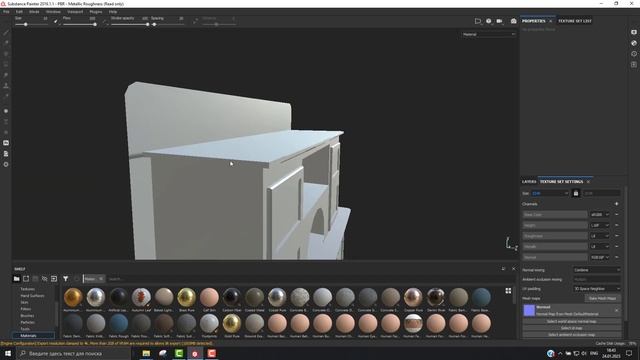Open Base Color format dropdown sRGB8

(x=600, y=214)
